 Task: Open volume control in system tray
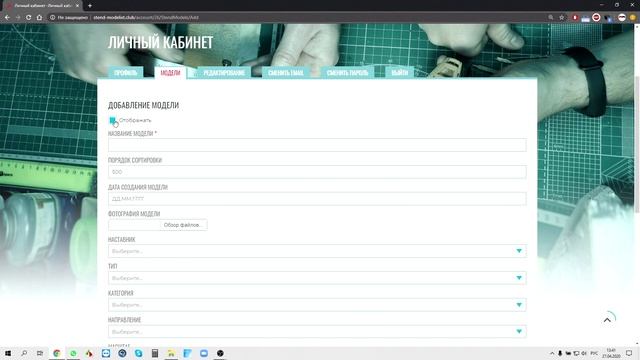click(584, 353)
